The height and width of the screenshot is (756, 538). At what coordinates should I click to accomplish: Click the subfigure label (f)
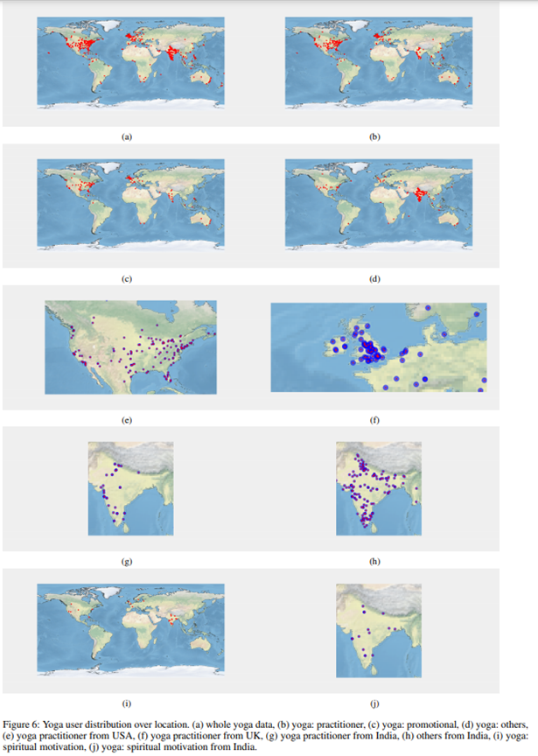pos(374,420)
